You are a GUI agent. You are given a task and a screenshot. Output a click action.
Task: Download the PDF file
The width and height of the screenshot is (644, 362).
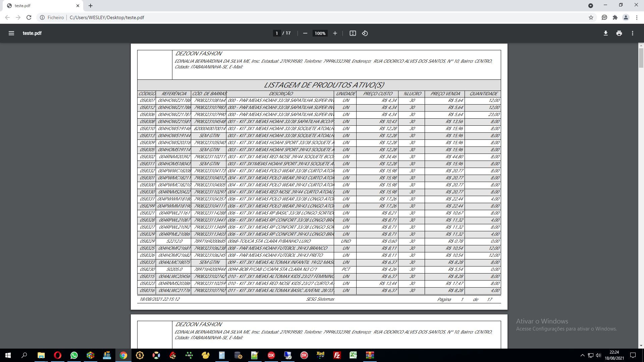point(606,33)
